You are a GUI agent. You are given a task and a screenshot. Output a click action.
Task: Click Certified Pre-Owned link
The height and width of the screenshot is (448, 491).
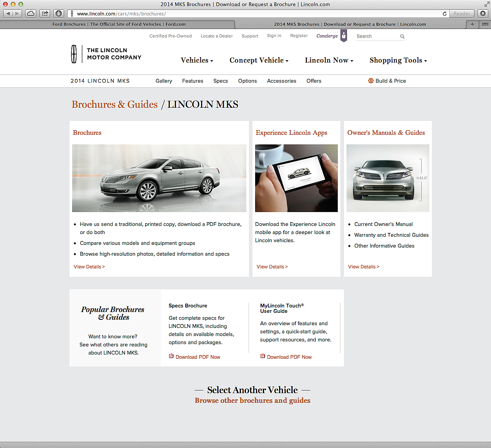[171, 36]
